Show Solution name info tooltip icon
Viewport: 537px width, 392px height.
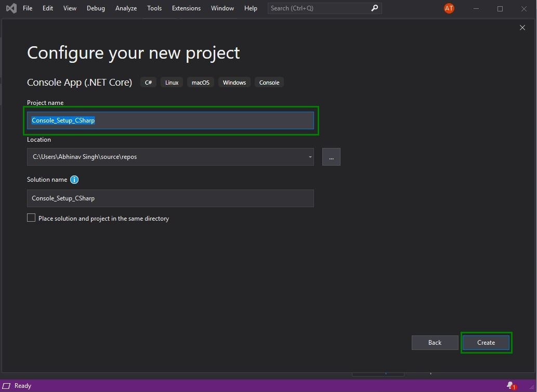(74, 180)
